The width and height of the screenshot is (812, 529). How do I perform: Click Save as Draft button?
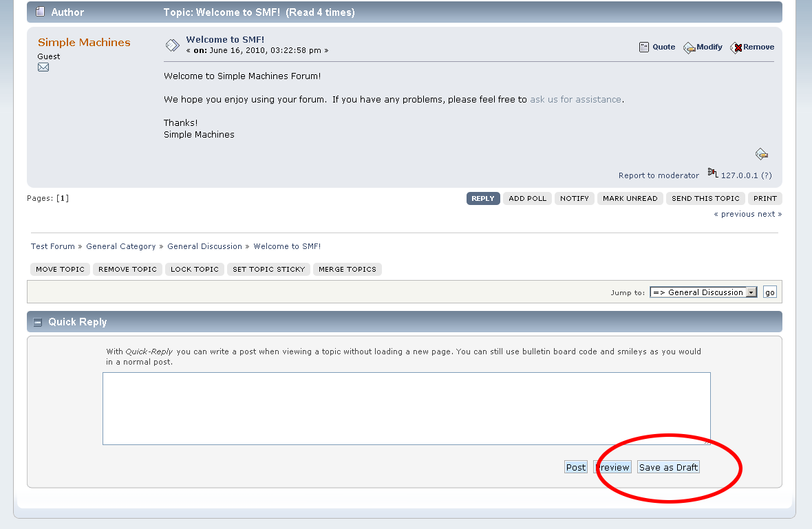669,467
